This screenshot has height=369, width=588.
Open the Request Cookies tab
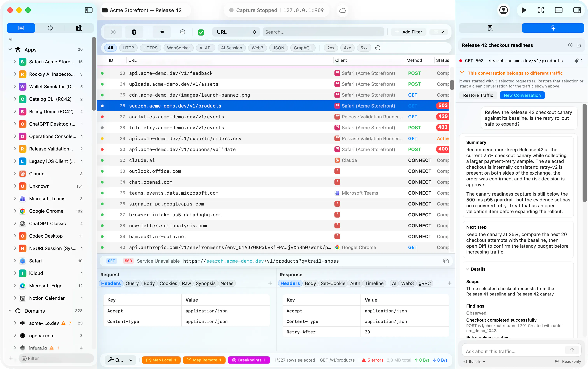point(168,283)
